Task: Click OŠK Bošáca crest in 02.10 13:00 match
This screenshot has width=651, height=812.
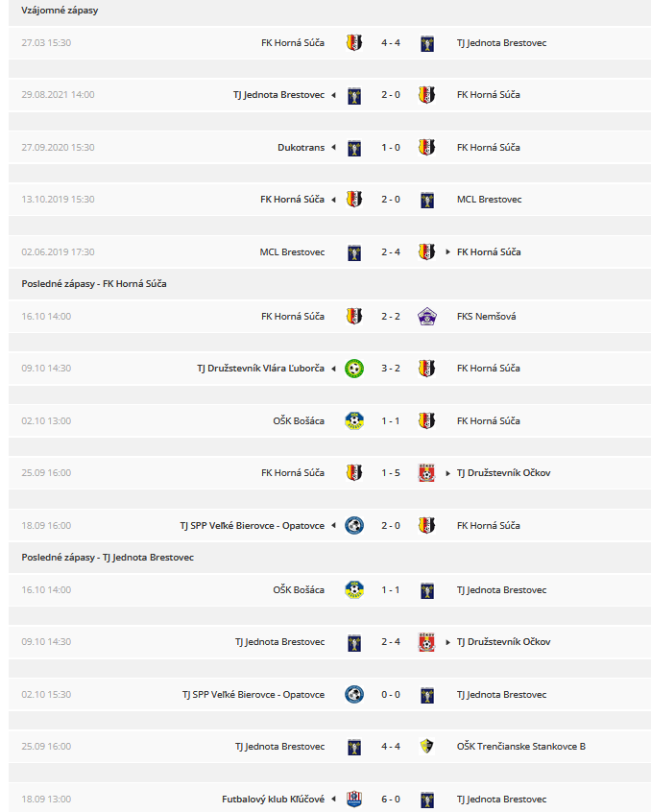Action: click(x=354, y=421)
